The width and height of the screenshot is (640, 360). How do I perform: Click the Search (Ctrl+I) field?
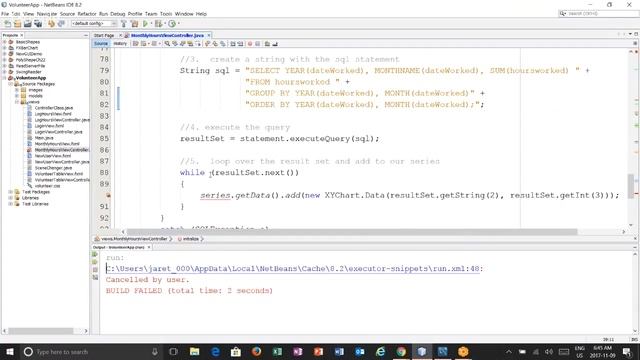(598, 13)
